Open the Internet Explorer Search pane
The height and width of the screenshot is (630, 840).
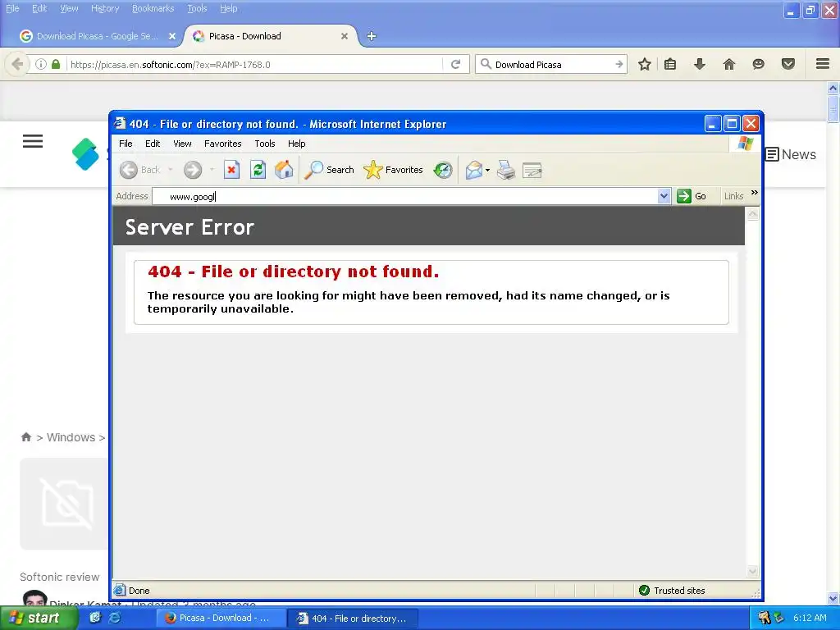(329, 170)
